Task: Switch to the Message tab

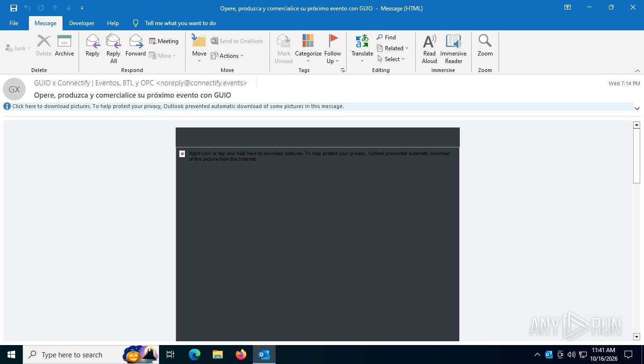Action: coord(45,23)
